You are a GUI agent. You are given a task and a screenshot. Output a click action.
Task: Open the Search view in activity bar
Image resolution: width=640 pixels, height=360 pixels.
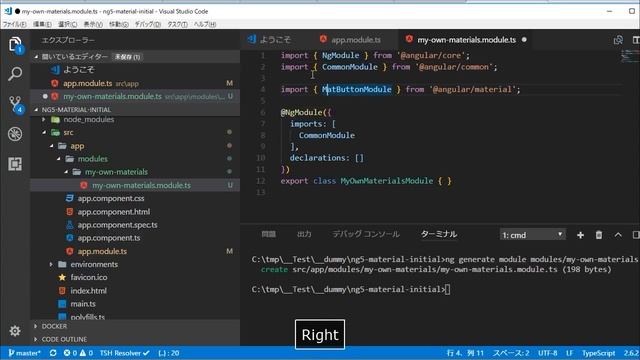pyautogui.click(x=15, y=74)
